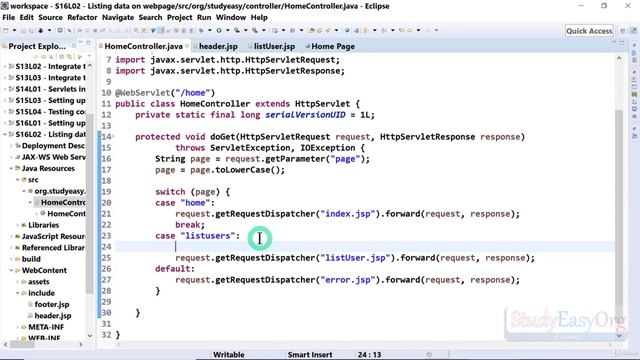Image resolution: width=640 pixels, height=360 pixels.
Task: Click the green Run button icon
Action: click(x=219, y=30)
